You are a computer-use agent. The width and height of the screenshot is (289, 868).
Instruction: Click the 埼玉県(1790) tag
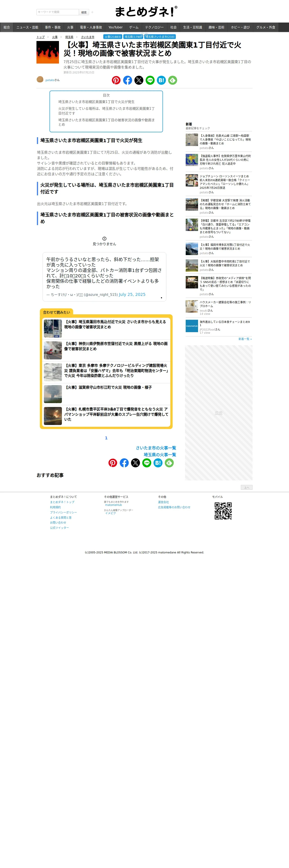click(133, 37)
